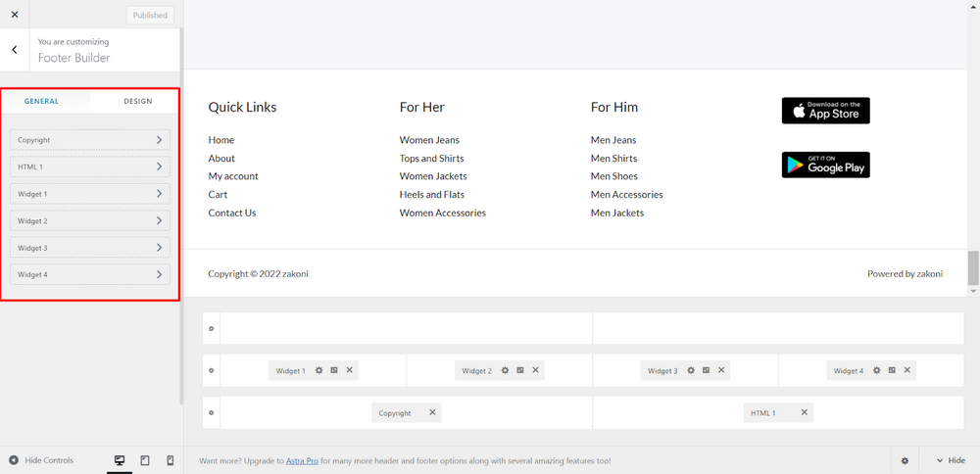
Task: Delete HTML 1 element from builder row
Action: [x=805, y=413]
